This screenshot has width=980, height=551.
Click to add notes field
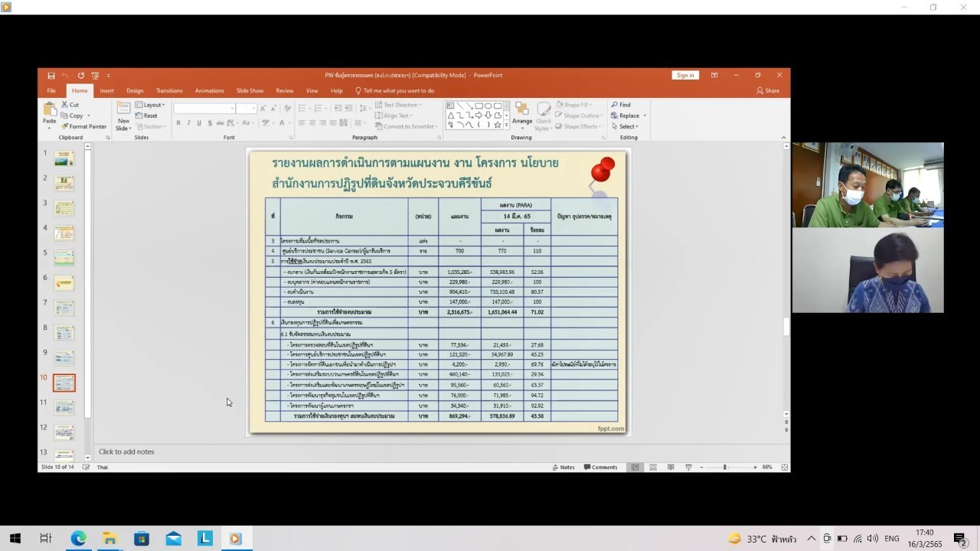pyautogui.click(x=126, y=452)
